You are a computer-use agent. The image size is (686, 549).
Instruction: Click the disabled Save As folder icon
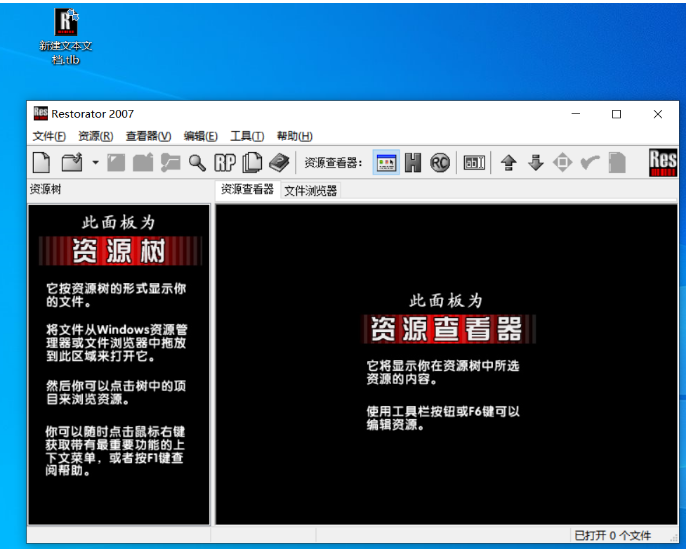(143, 163)
